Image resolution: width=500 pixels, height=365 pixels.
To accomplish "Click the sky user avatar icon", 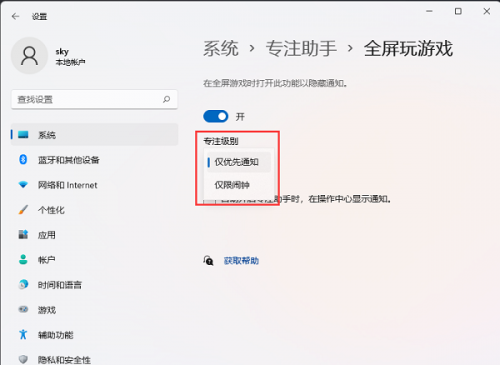I will click(x=29, y=56).
